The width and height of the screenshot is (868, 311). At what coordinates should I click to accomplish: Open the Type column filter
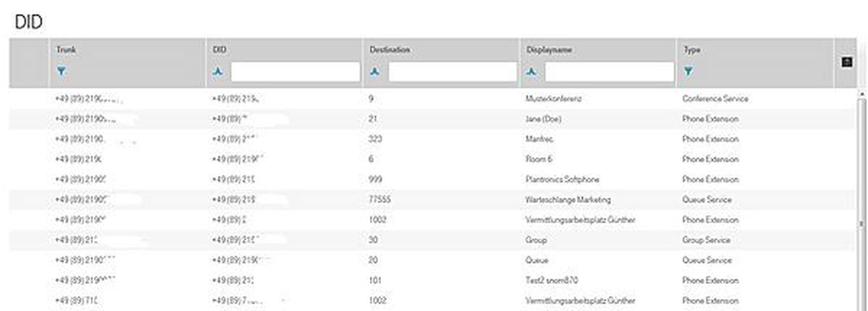pos(688,71)
